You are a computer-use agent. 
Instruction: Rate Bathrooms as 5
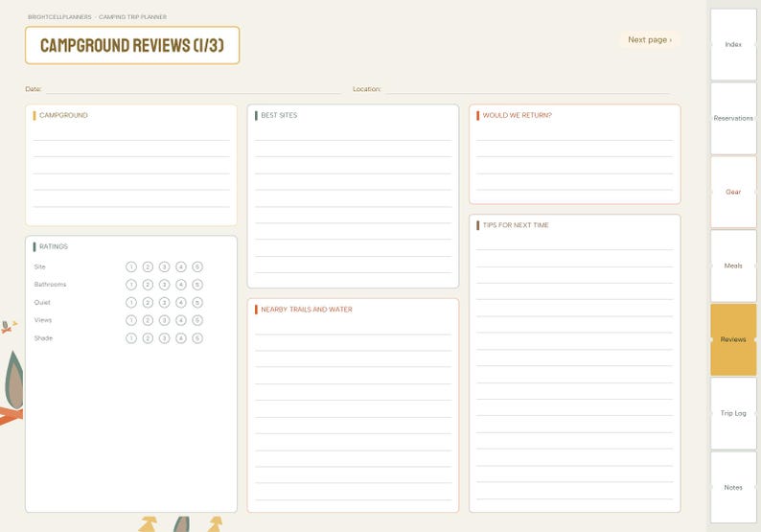[x=197, y=285]
